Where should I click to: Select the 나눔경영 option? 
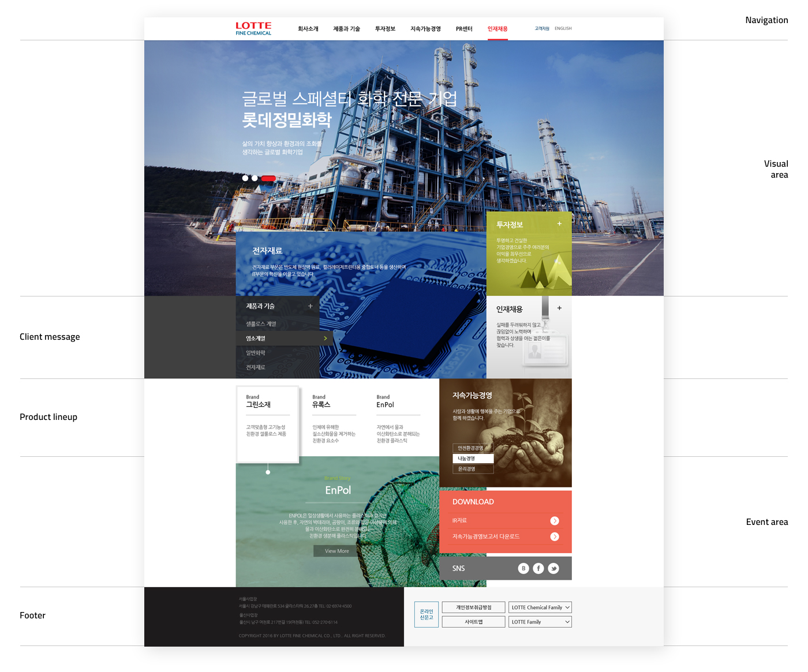[473, 459]
